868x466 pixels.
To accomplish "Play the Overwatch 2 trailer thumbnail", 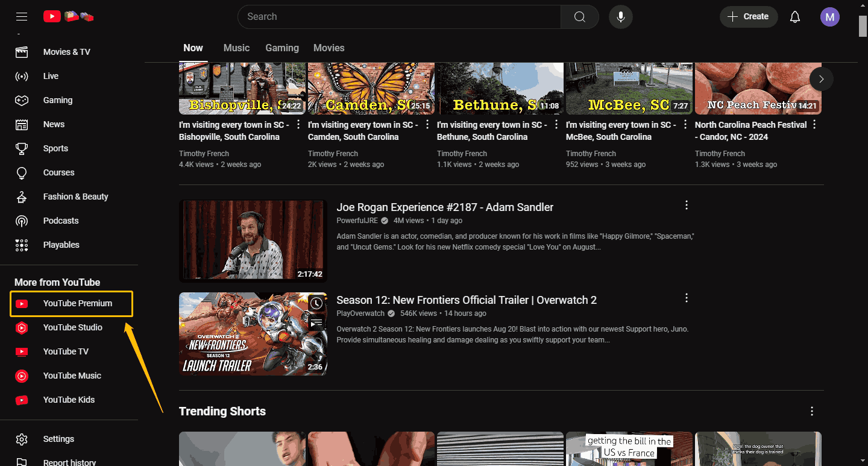I will point(253,334).
